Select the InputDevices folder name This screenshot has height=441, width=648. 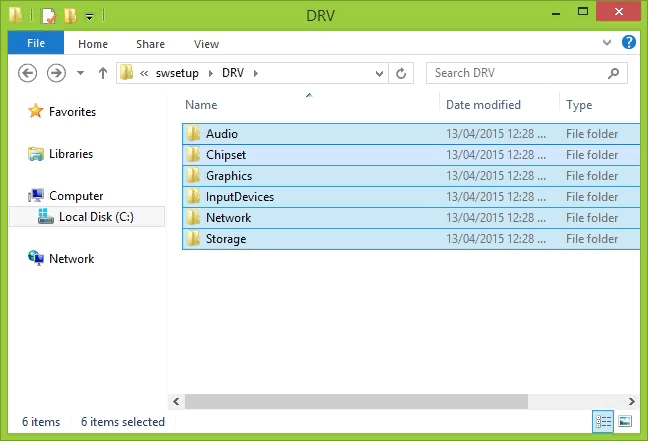pyautogui.click(x=240, y=197)
